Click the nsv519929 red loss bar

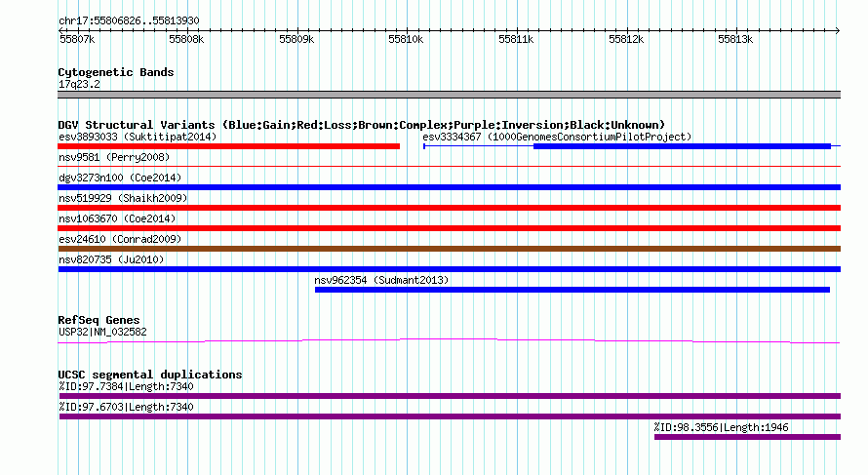[x=449, y=208]
